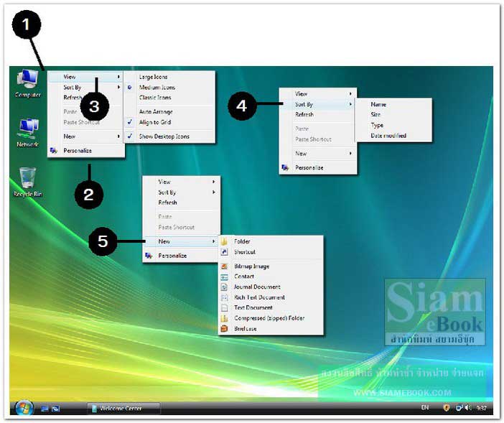This screenshot has width=504, height=423.
Task: Choose Briefcase in the New submenu
Action: click(271, 329)
